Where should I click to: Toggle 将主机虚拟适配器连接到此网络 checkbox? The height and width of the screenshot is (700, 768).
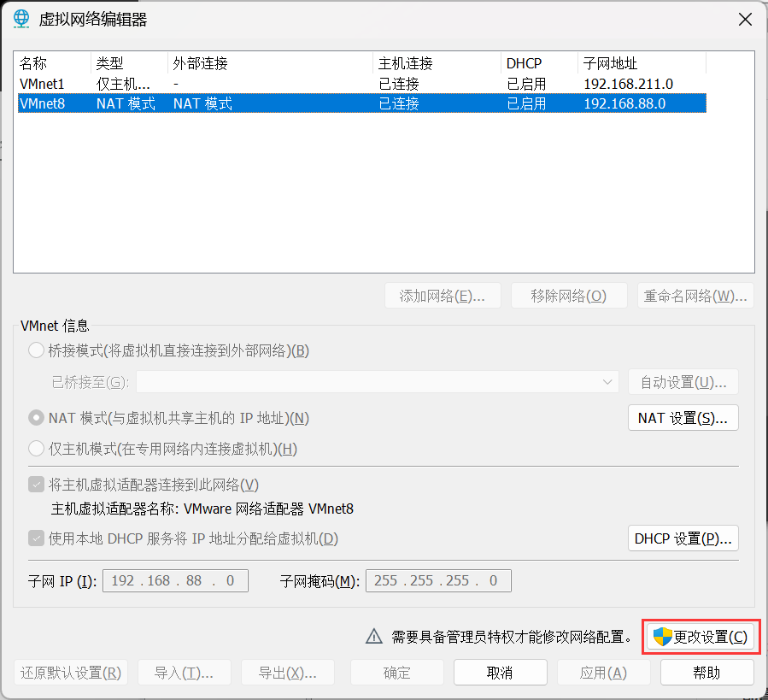pyautogui.click(x=36, y=485)
